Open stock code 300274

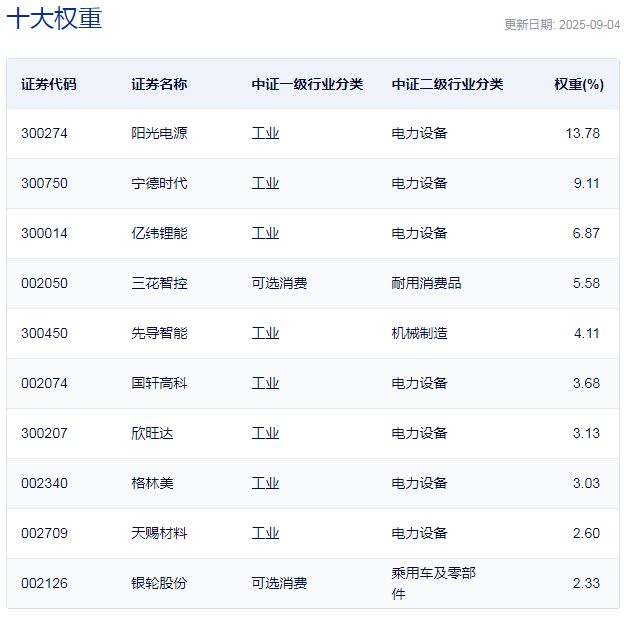(44, 133)
